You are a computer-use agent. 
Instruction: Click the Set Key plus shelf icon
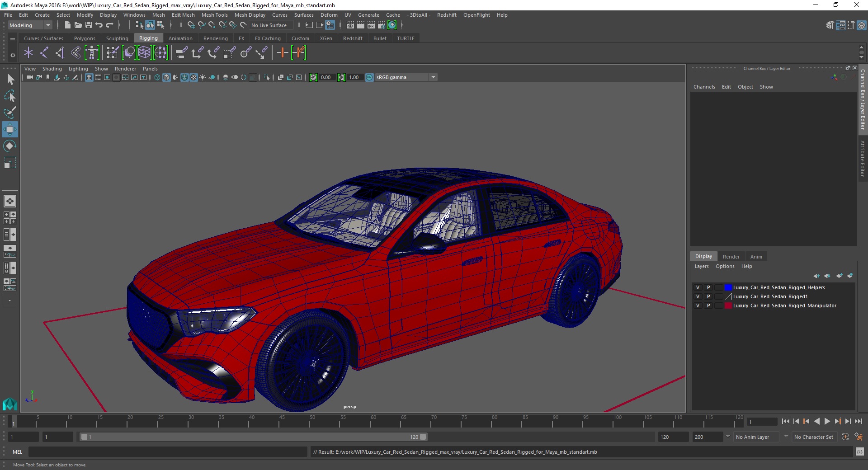click(x=282, y=53)
